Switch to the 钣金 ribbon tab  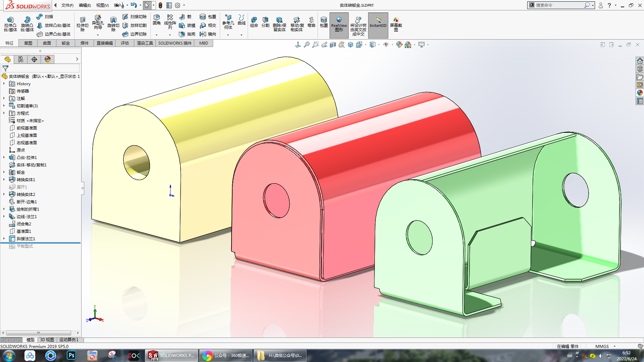(x=66, y=43)
